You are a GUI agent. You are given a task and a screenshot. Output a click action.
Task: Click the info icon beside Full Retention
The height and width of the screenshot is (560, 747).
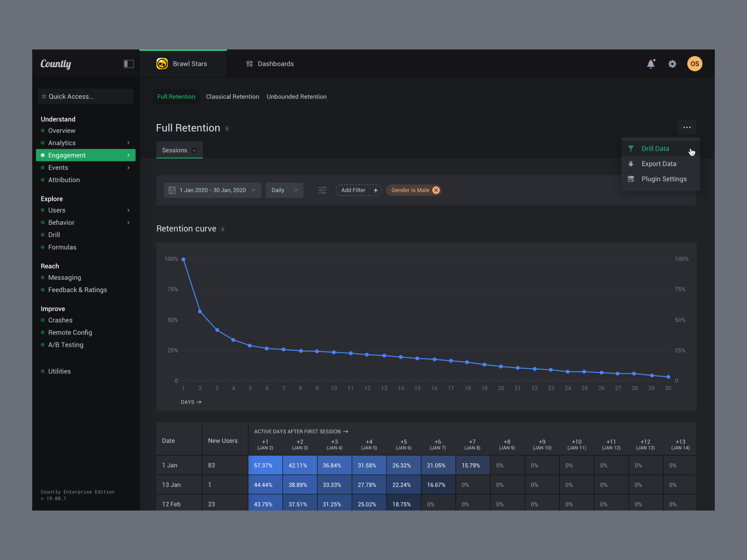coord(227,129)
